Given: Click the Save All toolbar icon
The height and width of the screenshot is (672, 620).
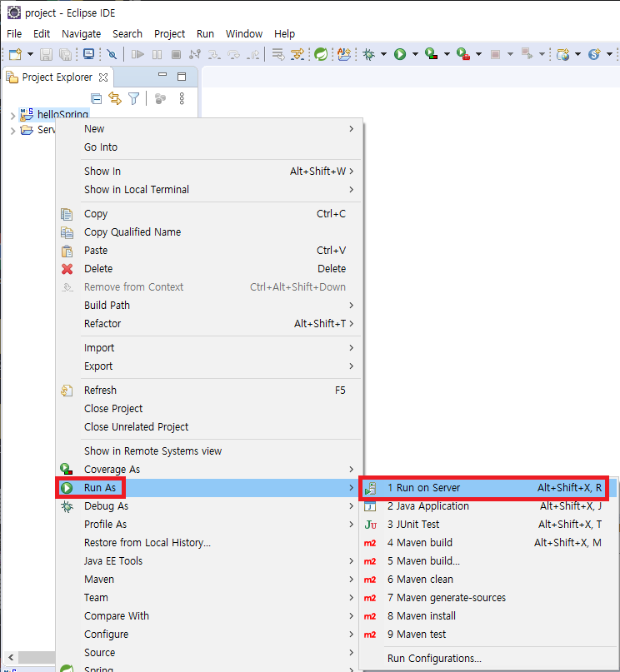Looking at the screenshot, I should coord(65,54).
